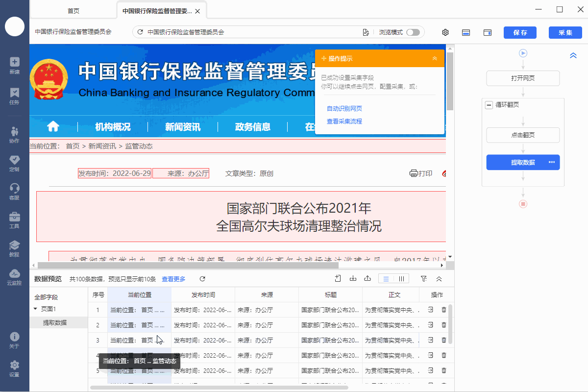
Task: Switch data preview to vertical column view
Action: pyautogui.click(x=401, y=279)
